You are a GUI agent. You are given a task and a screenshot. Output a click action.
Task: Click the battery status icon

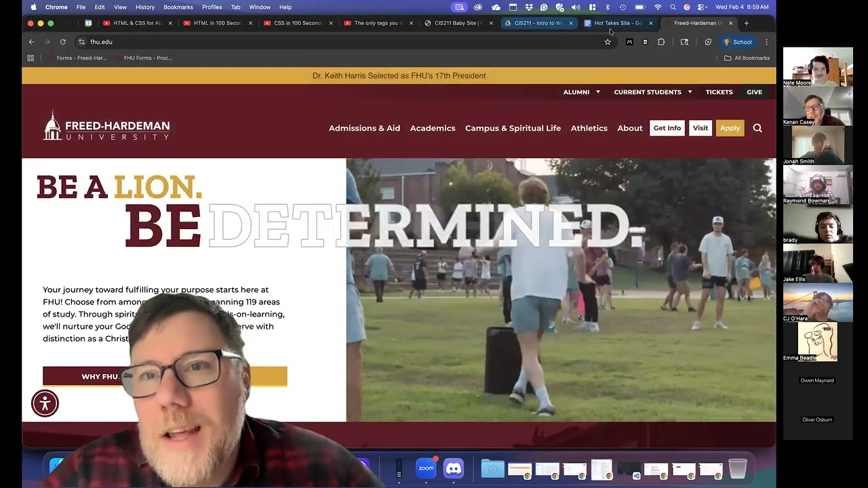click(639, 7)
